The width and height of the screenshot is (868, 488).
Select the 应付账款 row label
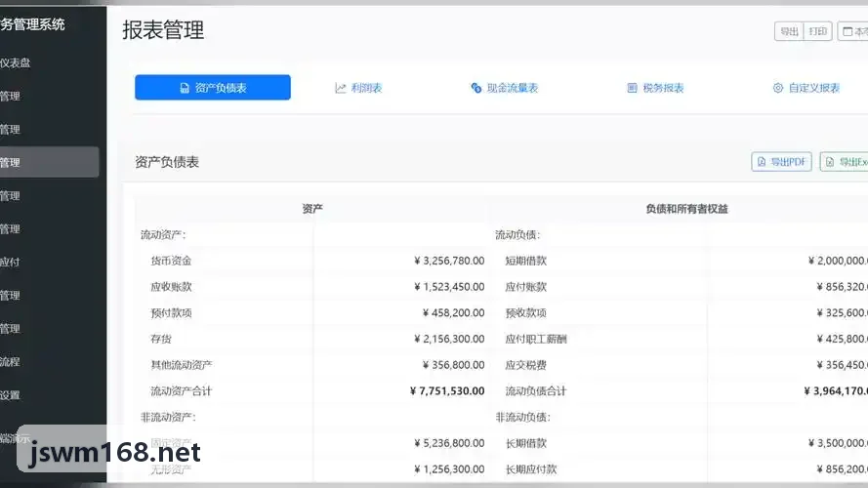click(x=526, y=287)
